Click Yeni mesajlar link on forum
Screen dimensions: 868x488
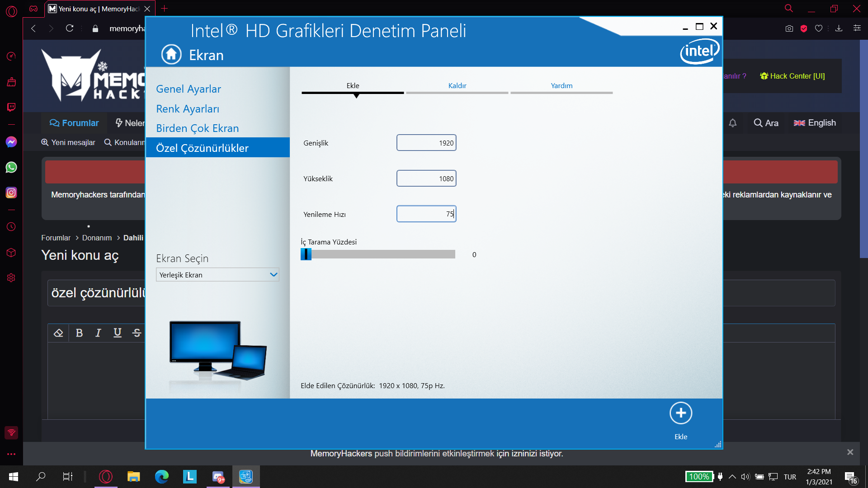tap(68, 142)
